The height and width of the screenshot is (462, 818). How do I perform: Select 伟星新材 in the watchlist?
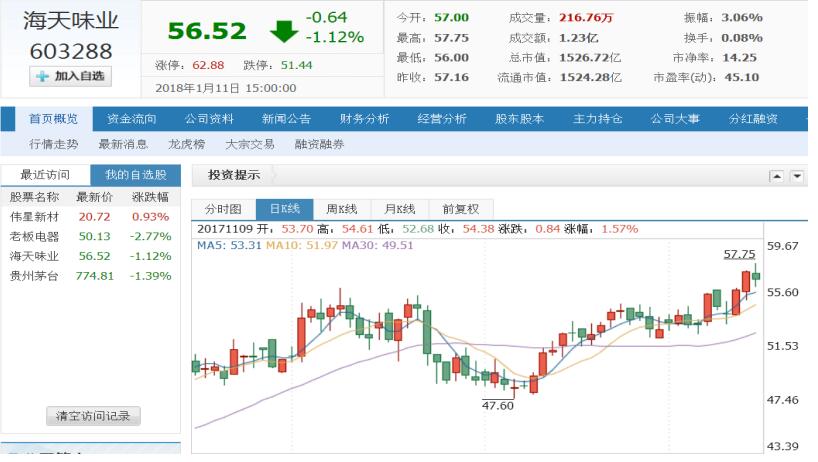tap(34, 217)
